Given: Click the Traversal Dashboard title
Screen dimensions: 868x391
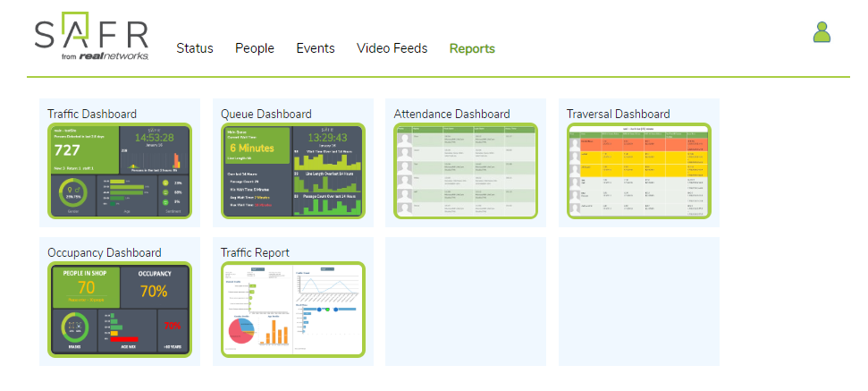Looking at the screenshot, I should point(619,115).
